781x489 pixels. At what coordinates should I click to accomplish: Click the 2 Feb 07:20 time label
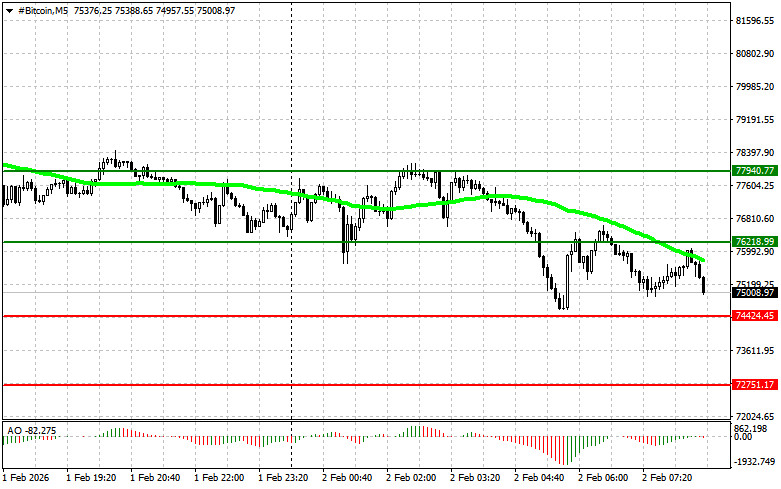pos(667,478)
